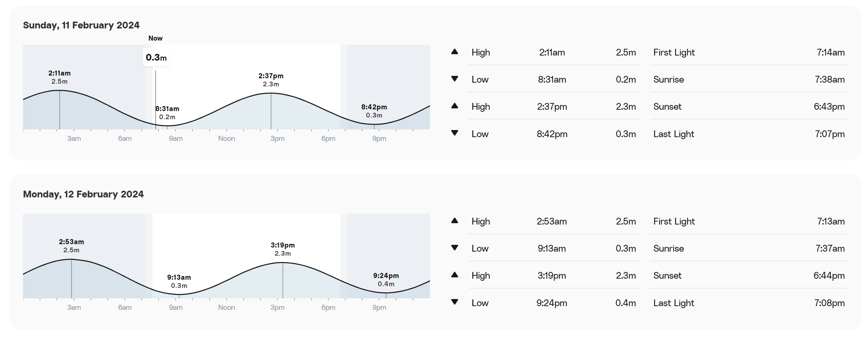Select the Monday, 12 February 2024 heading
The image size is (868, 340).
83,194
